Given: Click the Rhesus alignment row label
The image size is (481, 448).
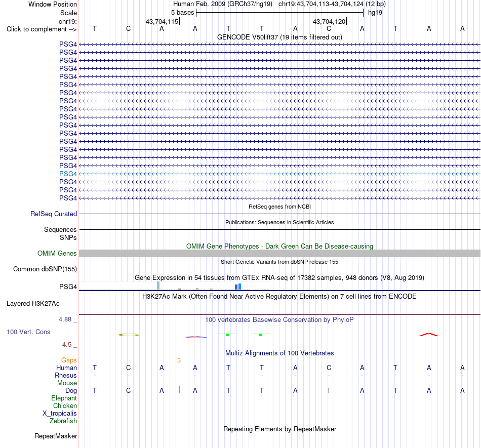Looking at the screenshot, I should [x=66, y=375].
